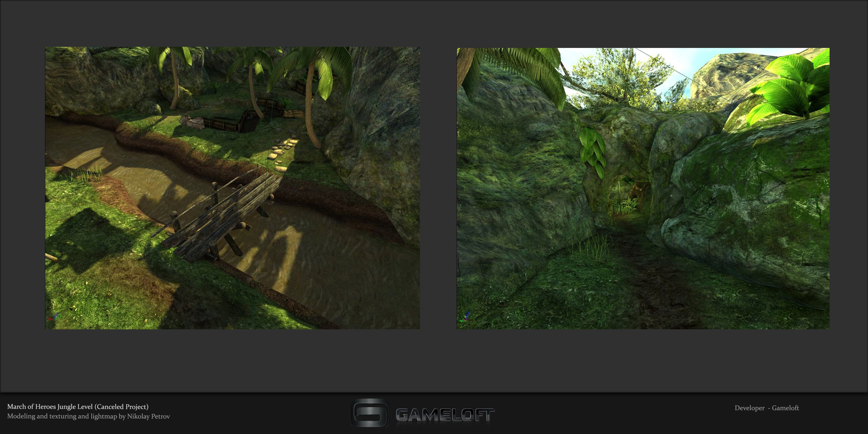
Task: Click the Gameloft logo emblem icon
Action: 370,413
